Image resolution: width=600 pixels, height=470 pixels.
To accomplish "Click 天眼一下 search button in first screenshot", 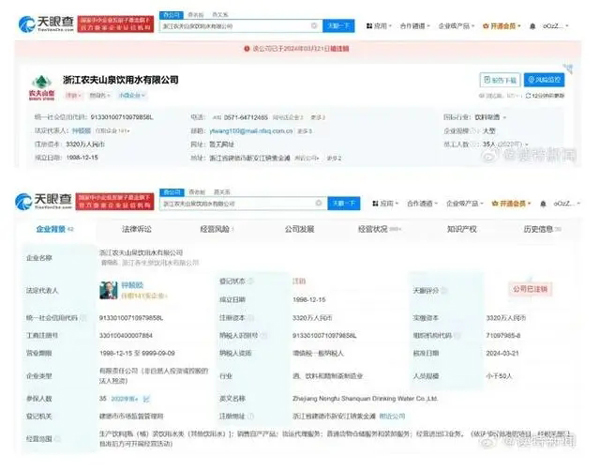I will pos(339,26).
